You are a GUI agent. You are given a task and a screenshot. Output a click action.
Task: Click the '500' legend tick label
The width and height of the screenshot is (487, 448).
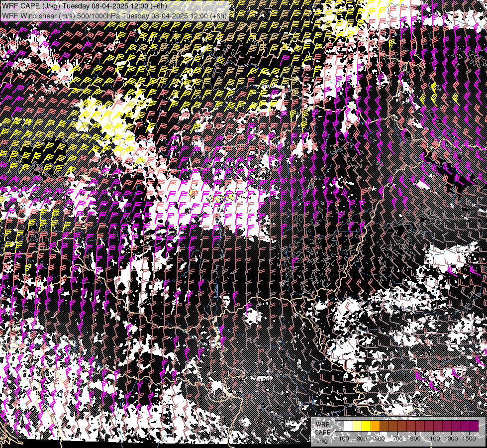click(380, 439)
